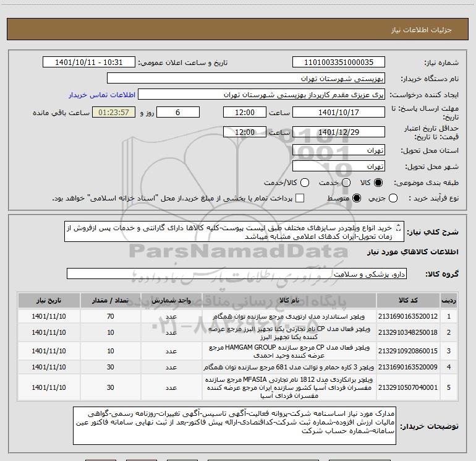Image resolution: width=476 pixels, height=461 pixels.
Task: Click the شماره نیاز field 1101003351000035
Action: click(339, 62)
